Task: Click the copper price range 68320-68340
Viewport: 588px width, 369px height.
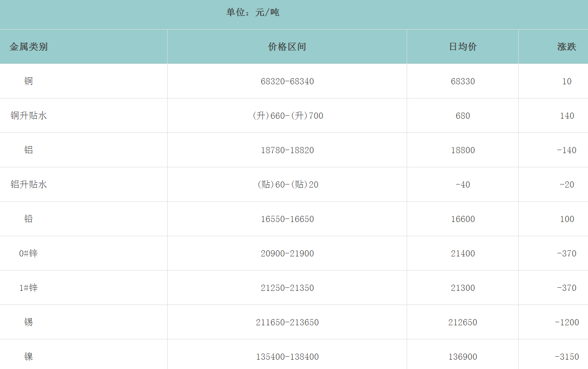Action: 287,81
